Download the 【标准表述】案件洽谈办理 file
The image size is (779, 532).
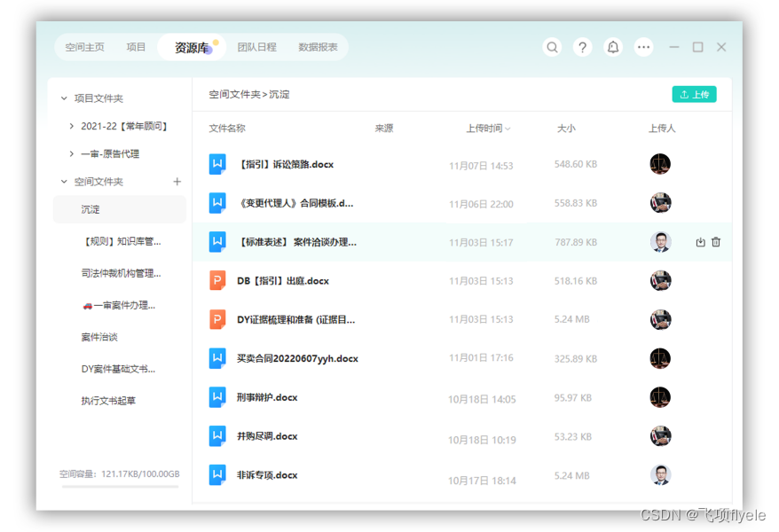click(x=700, y=242)
